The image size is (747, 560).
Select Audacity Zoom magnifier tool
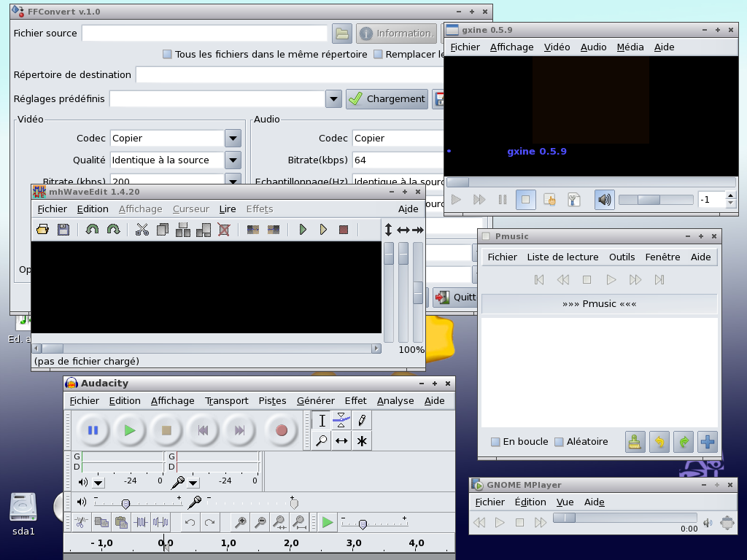click(x=322, y=440)
